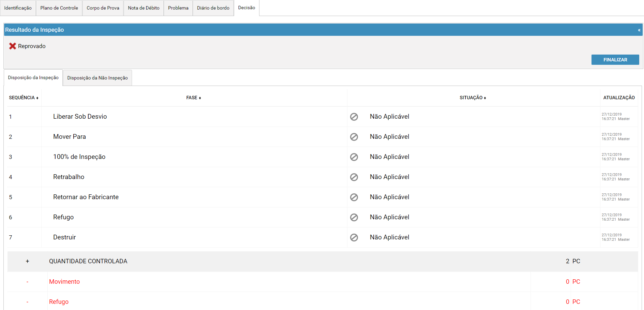Screen dimensions: 644x310
Task: Click Não Aplicável status for Liberar Sob Desvio
Action: 389,117
